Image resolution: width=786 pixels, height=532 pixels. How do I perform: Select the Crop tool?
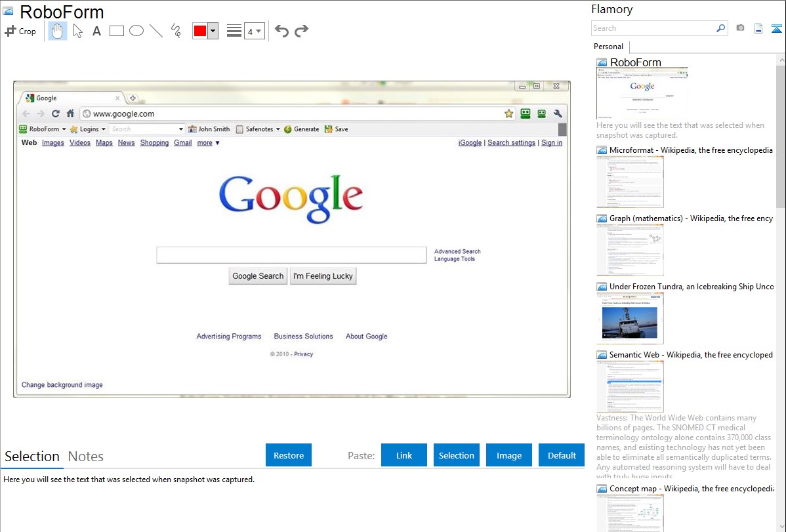(20, 31)
